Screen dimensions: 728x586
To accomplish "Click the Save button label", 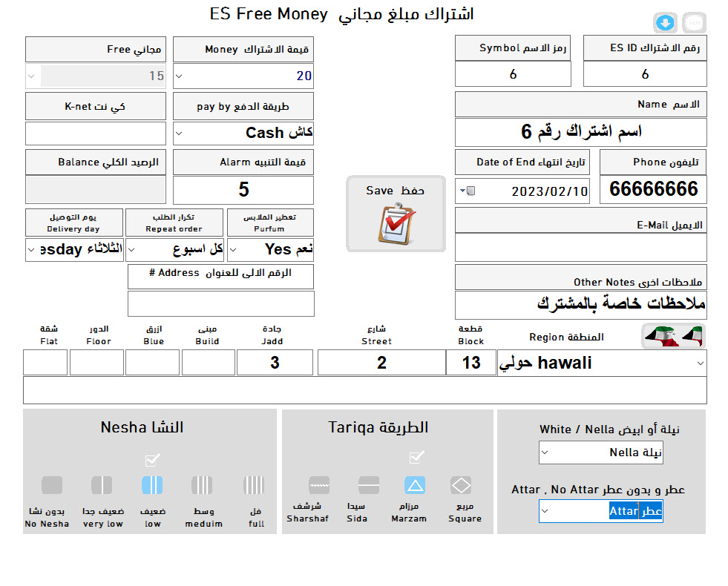I will (x=395, y=191).
